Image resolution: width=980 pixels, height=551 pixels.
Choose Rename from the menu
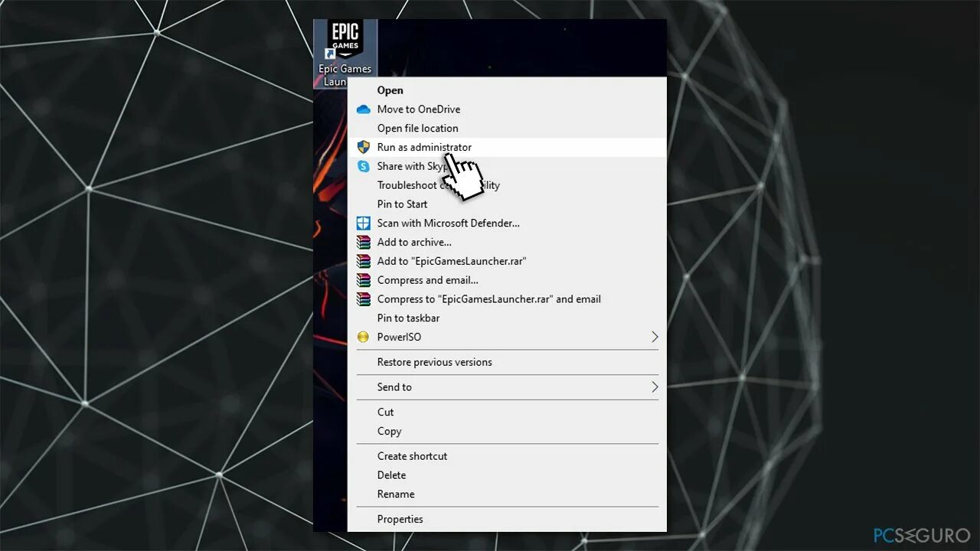pos(507,494)
